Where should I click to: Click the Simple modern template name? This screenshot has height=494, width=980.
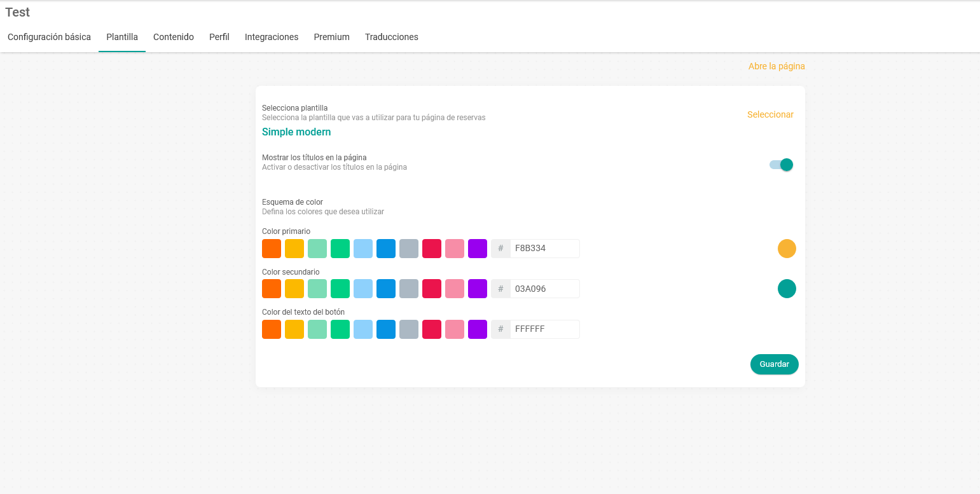coord(296,132)
